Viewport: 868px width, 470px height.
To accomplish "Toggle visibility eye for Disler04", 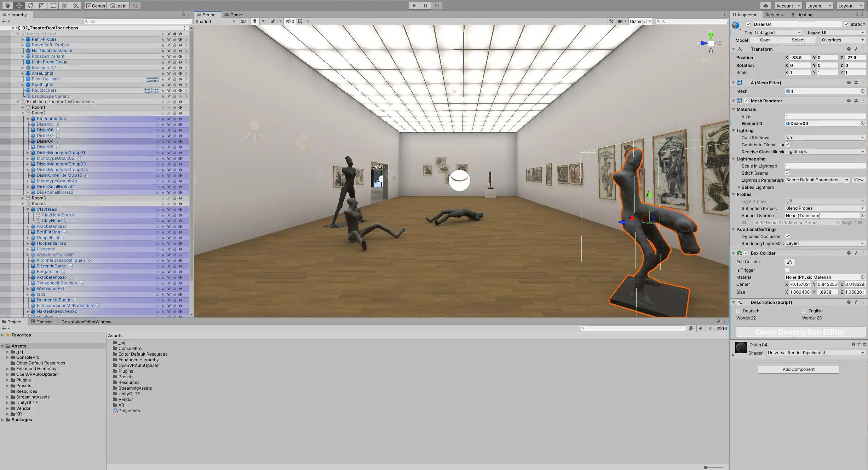I will coord(180,141).
